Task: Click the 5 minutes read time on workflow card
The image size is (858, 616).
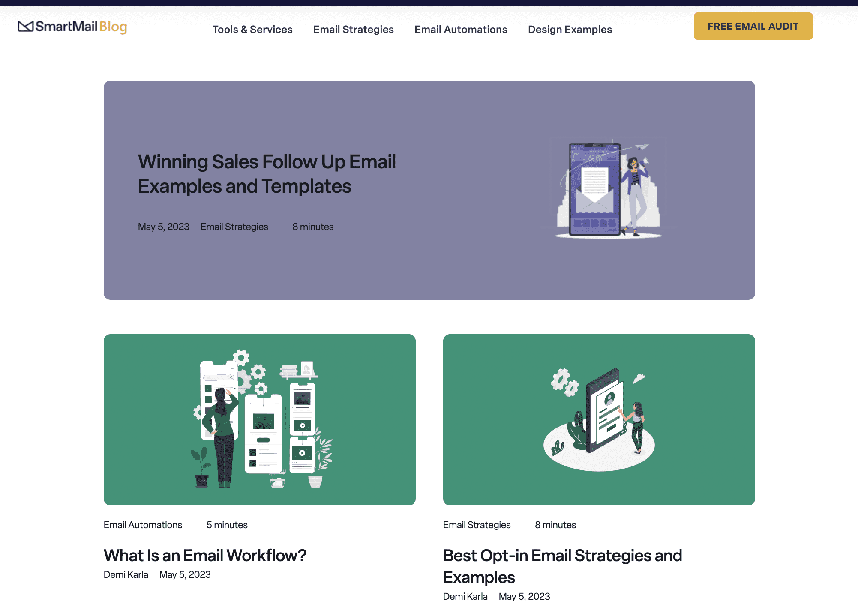Action: tap(226, 525)
